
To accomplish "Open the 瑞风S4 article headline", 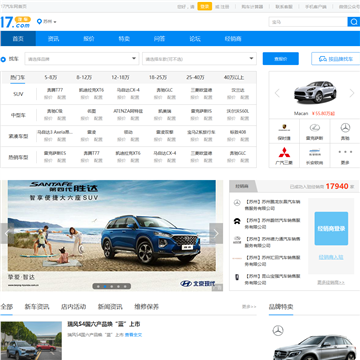I will click(104, 324).
